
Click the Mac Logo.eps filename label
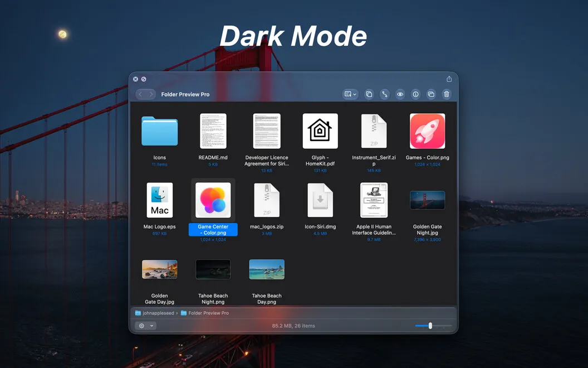point(159,226)
